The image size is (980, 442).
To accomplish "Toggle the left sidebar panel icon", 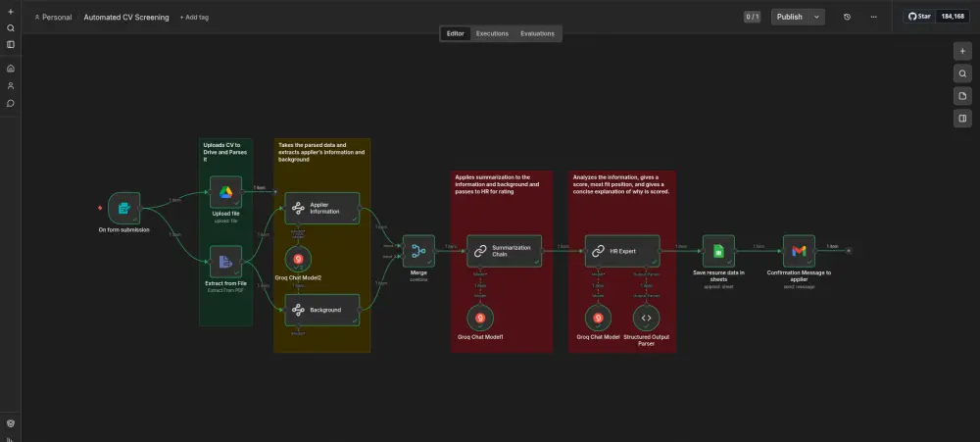I will (11, 44).
